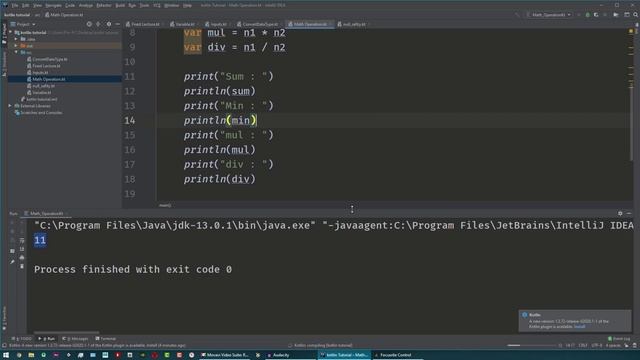Pin the Run tab
640x360 pixels.
(12, 262)
